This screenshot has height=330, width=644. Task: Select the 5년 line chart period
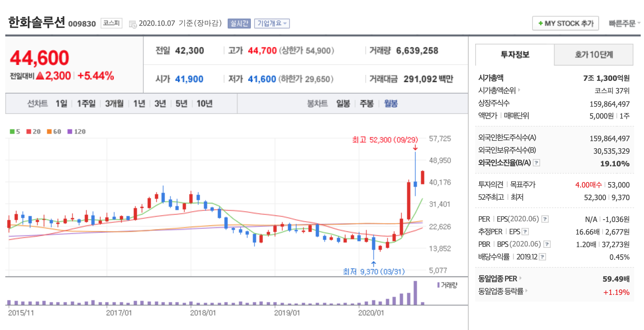pyautogui.click(x=181, y=104)
